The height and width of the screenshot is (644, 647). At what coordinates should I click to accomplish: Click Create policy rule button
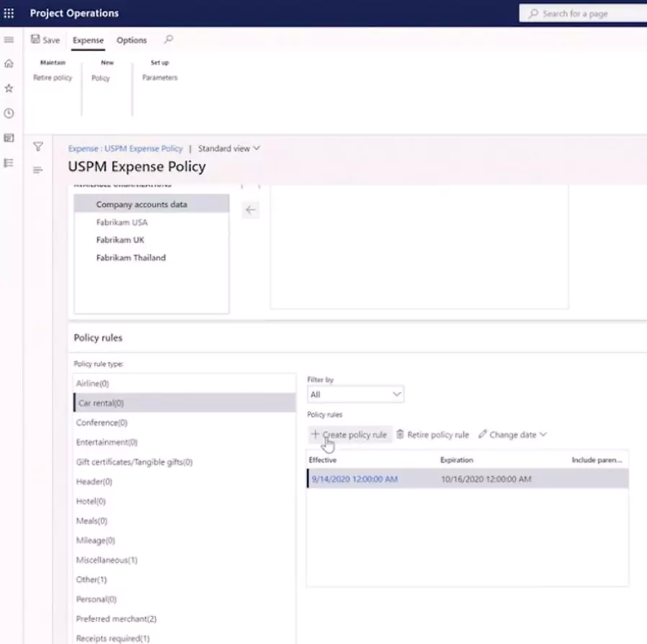click(x=349, y=435)
